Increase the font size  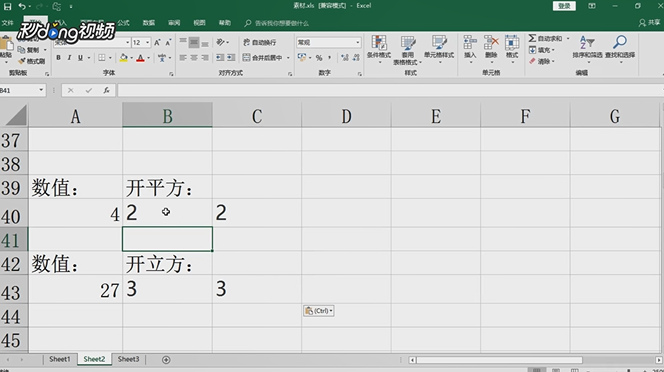158,42
